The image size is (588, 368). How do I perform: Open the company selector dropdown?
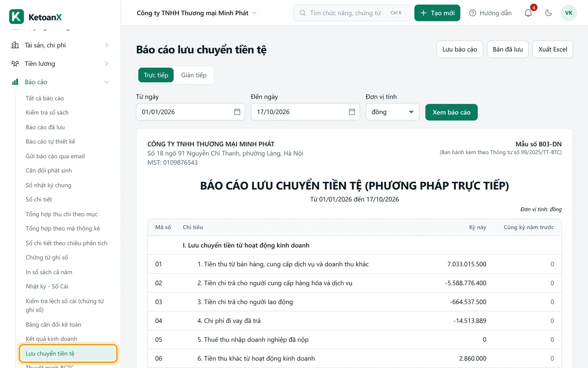(x=197, y=13)
